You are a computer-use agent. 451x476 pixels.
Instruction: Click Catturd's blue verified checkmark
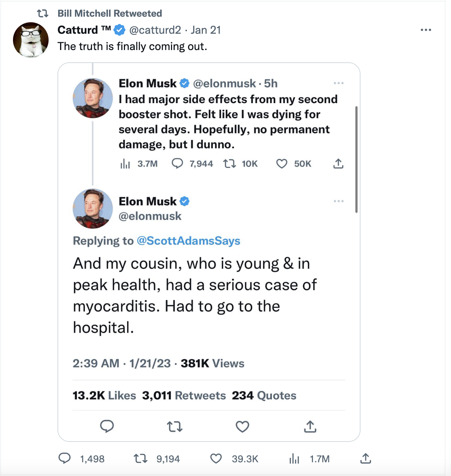pos(119,30)
